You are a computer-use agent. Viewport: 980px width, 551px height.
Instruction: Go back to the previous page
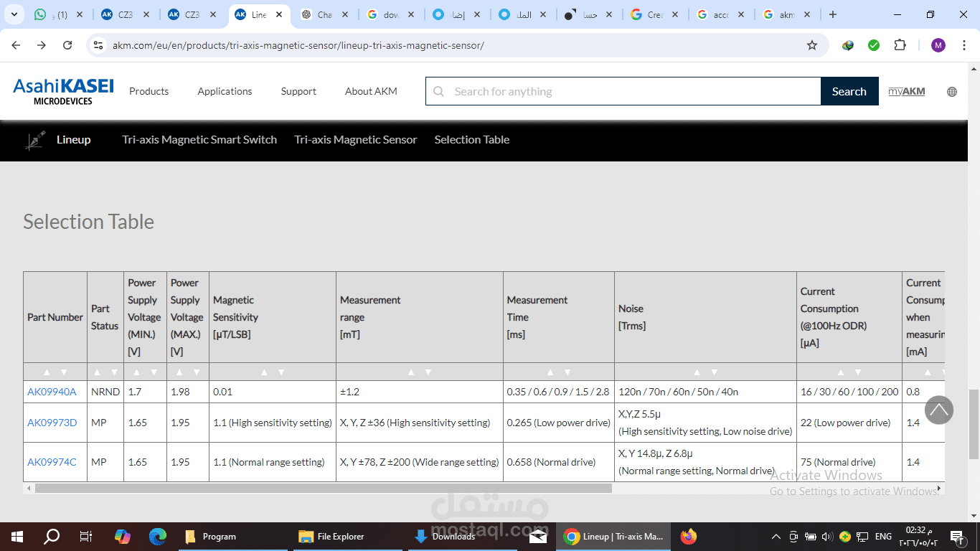(x=16, y=45)
